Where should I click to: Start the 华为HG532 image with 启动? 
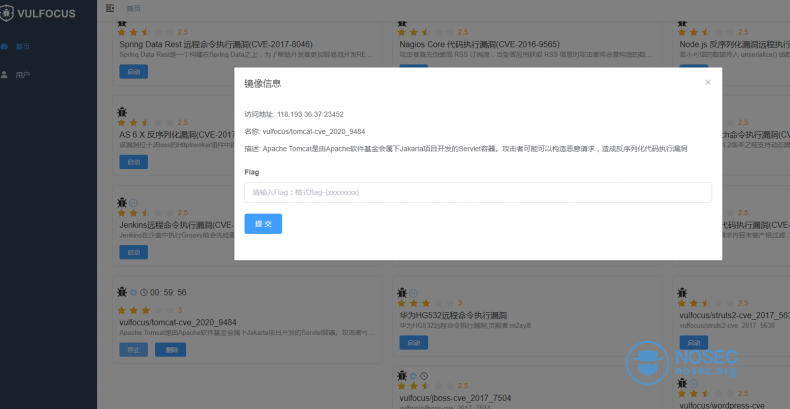point(414,343)
